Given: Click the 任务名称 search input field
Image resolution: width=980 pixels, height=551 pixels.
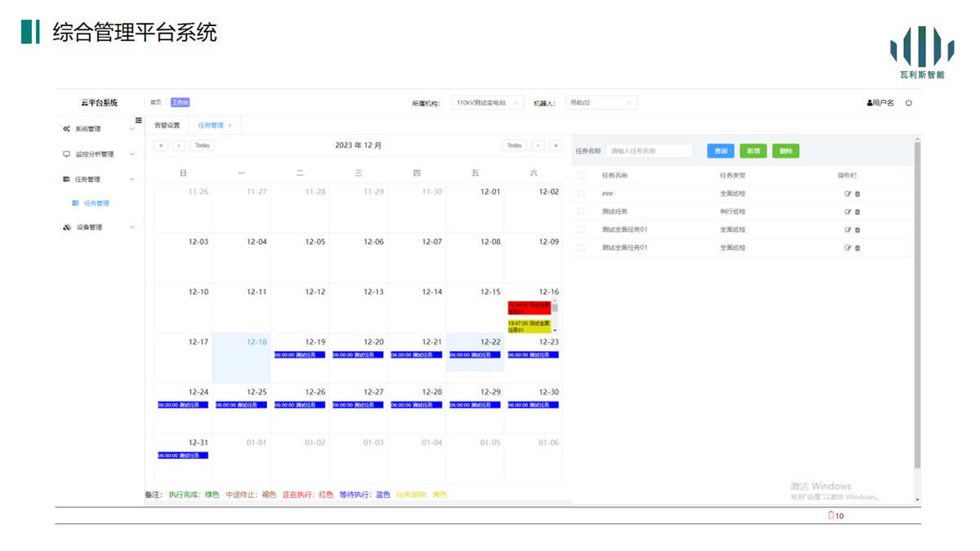Looking at the screenshot, I should 649,151.
